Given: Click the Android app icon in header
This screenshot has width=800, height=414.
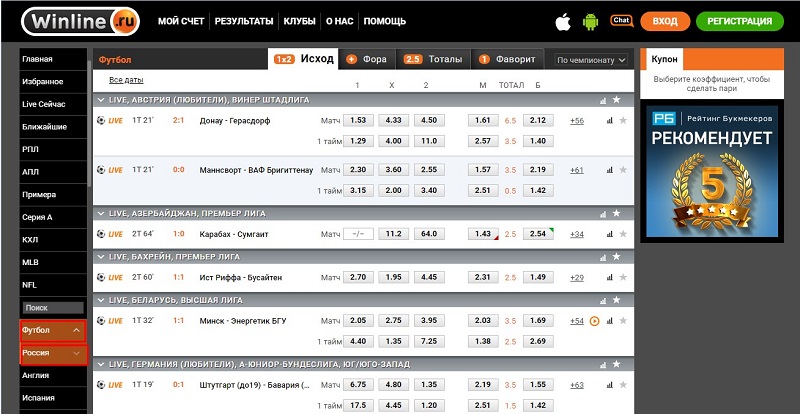Looking at the screenshot, I should 590,20.
